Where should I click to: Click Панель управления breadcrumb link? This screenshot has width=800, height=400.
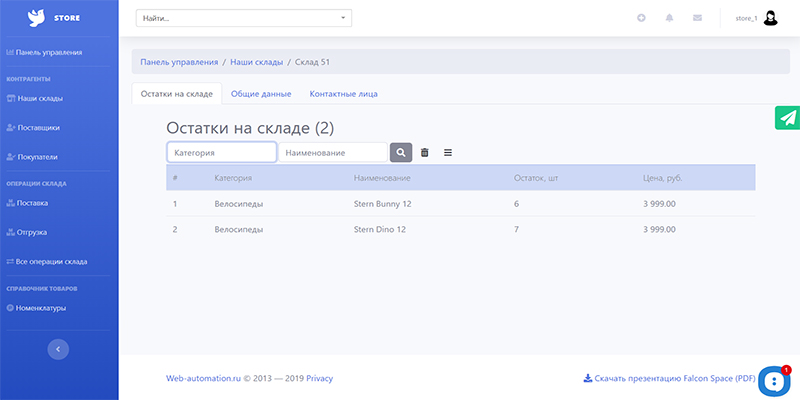179,62
